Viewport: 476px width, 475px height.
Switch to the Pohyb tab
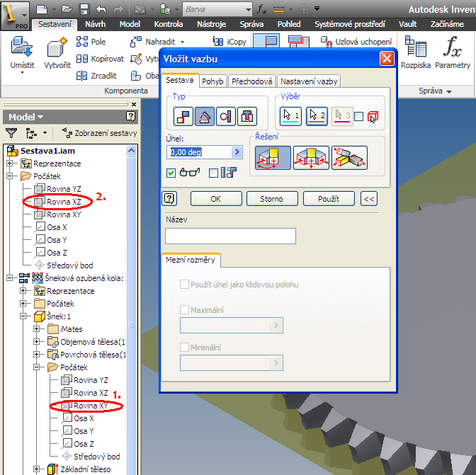pos(212,81)
